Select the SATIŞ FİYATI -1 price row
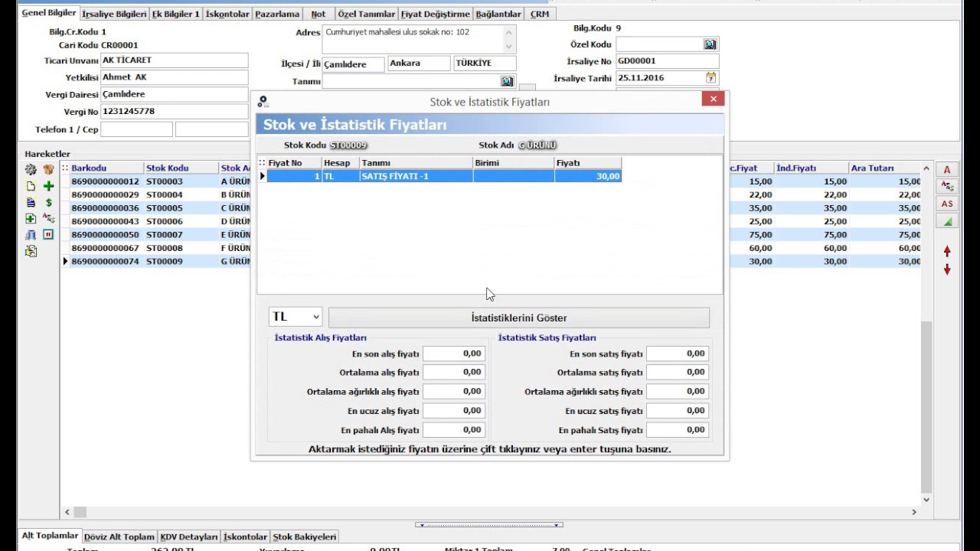Screen dimensions: 980x551 pos(443,176)
